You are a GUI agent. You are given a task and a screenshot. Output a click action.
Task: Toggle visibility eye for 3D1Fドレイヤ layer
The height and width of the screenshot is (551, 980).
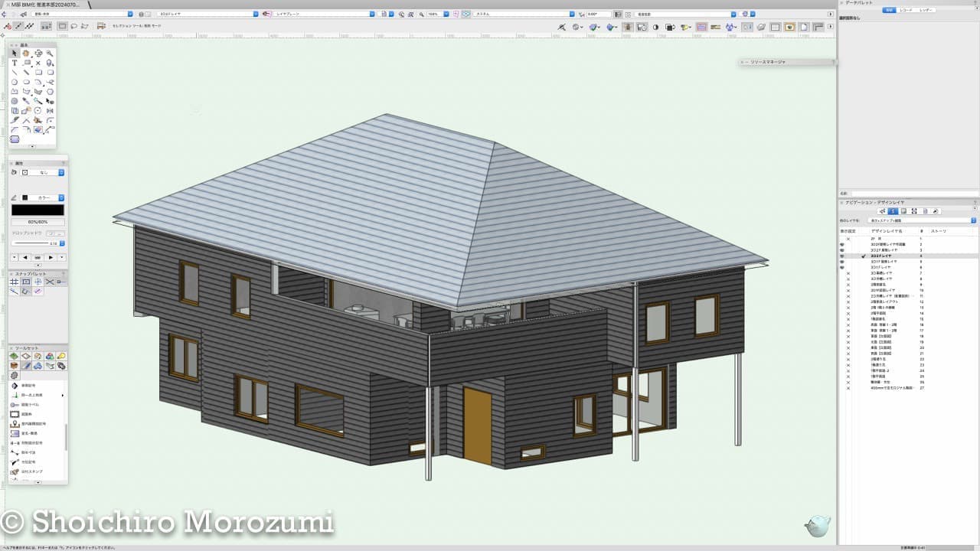point(842,267)
